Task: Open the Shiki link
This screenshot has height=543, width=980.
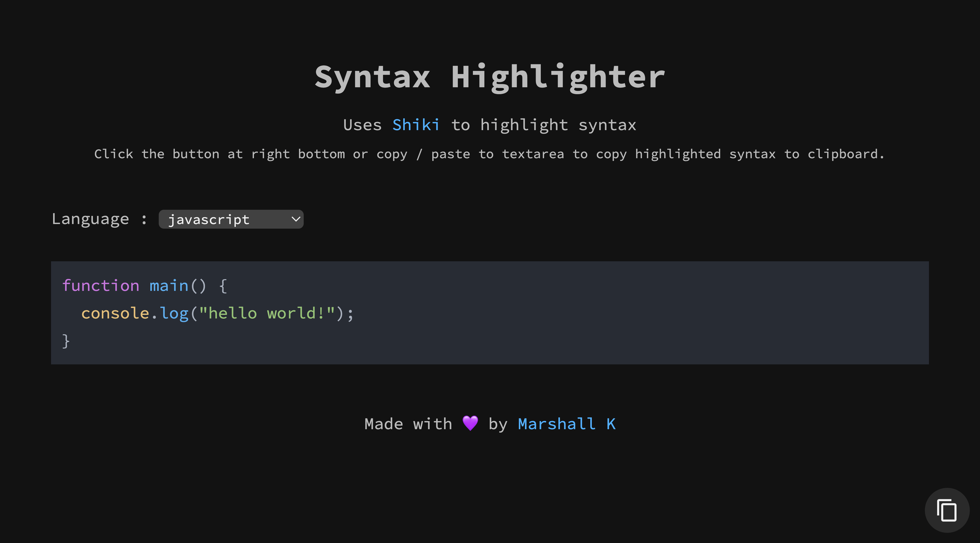Action: 416,124
